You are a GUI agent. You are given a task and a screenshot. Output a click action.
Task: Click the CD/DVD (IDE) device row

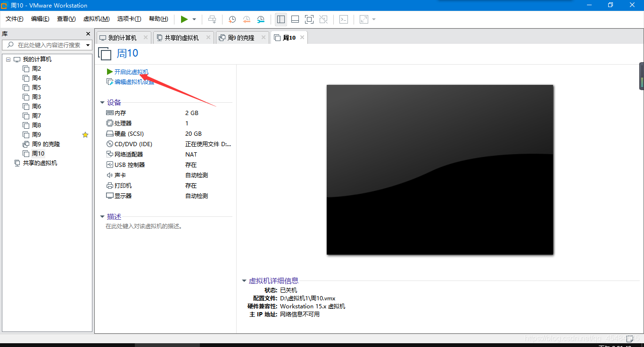(x=169, y=144)
